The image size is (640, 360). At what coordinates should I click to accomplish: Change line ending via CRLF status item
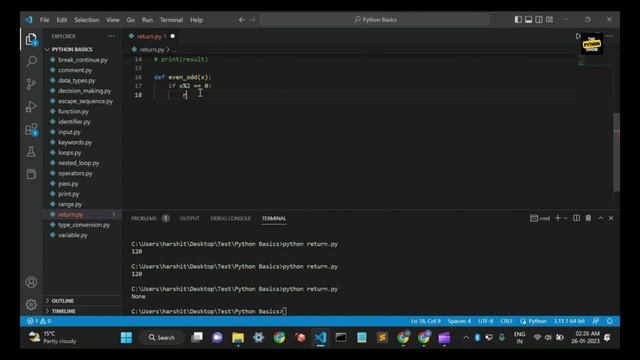(506, 321)
